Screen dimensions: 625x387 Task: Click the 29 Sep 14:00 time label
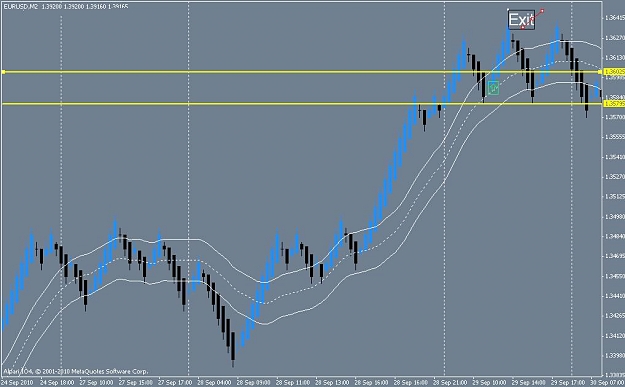click(529, 382)
